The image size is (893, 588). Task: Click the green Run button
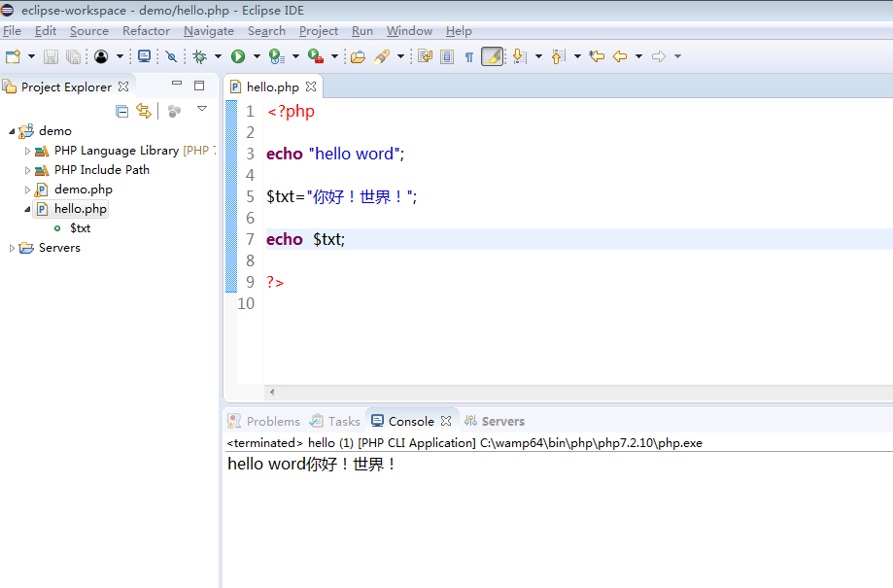click(238, 56)
